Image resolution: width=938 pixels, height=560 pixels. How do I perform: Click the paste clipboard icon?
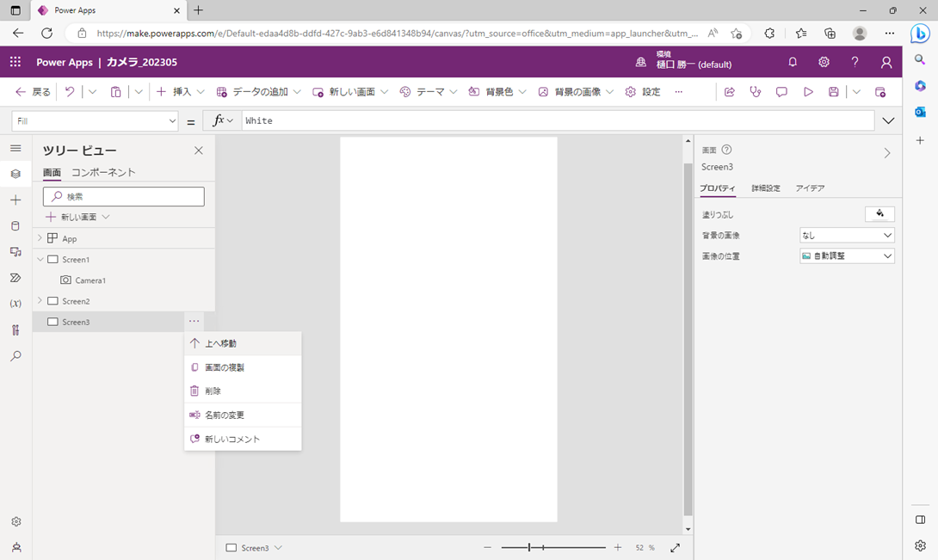pos(115,91)
